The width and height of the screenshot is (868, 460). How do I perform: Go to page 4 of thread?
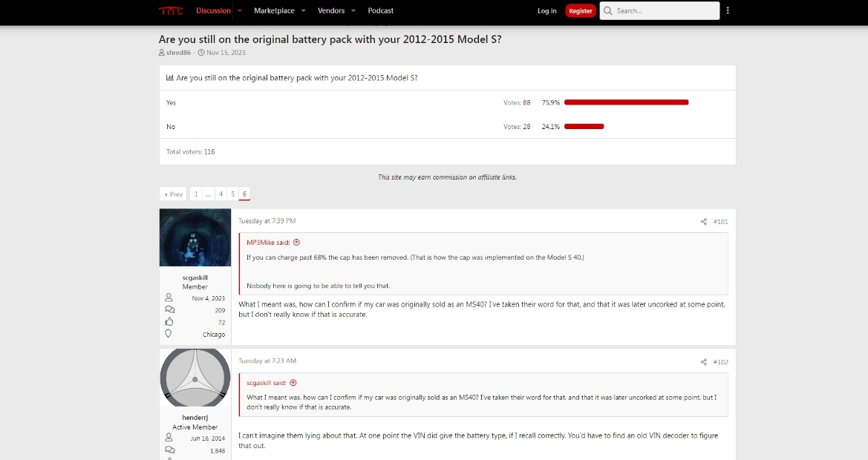[x=221, y=194]
